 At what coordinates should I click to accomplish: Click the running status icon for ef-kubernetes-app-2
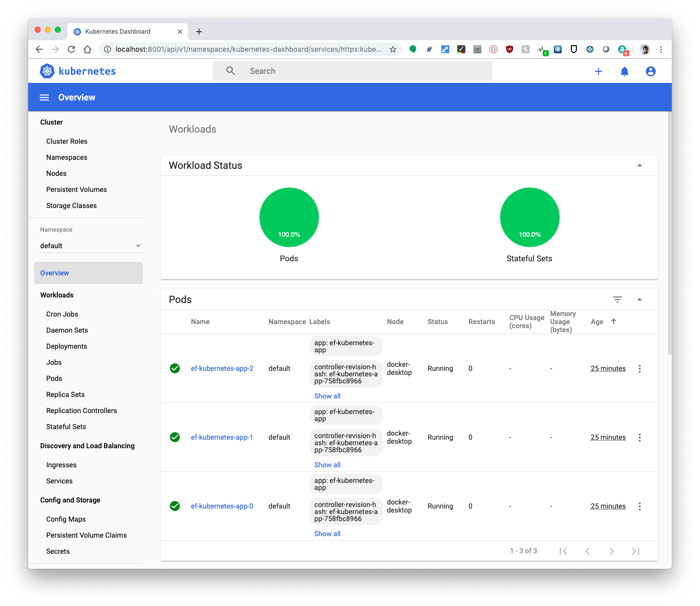(x=175, y=368)
